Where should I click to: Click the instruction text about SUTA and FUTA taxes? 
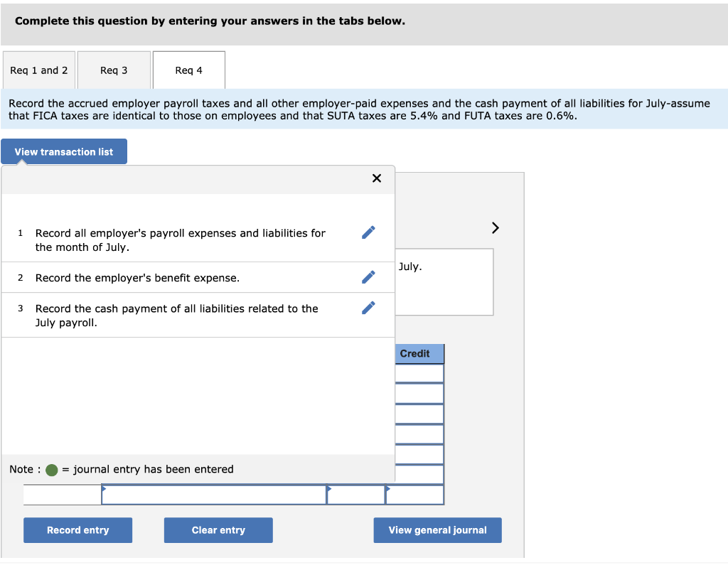pyautogui.click(x=359, y=109)
